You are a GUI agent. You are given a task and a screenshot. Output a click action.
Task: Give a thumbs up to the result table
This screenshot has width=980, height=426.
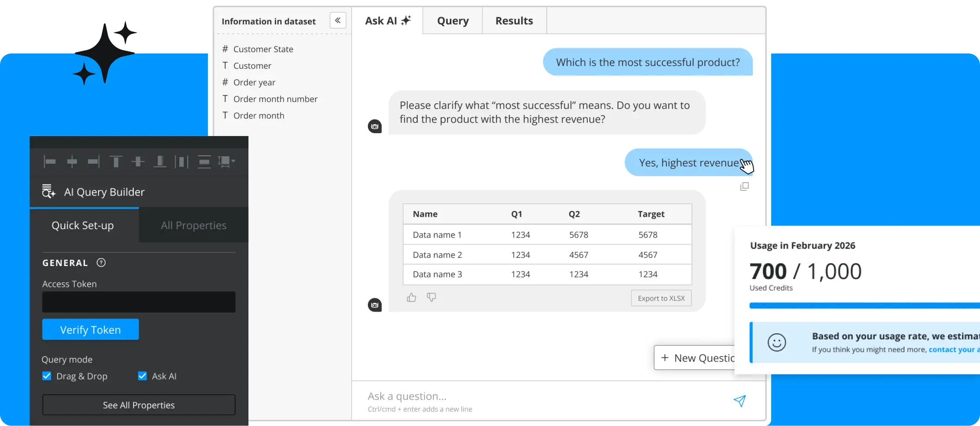412,297
